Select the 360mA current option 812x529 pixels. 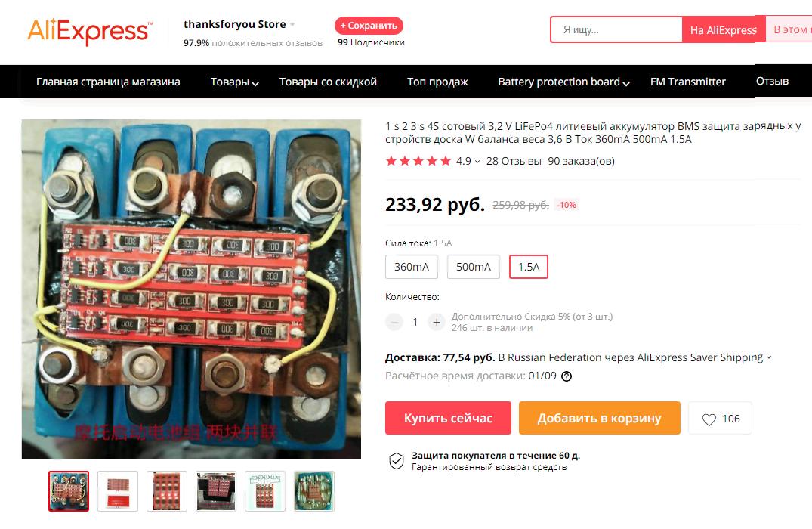click(412, 267)
